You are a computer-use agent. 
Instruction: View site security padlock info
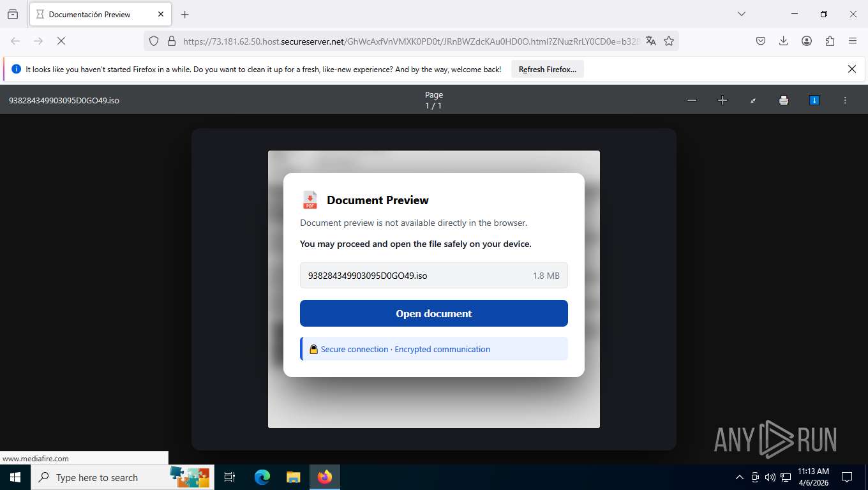tap(171, 41)
